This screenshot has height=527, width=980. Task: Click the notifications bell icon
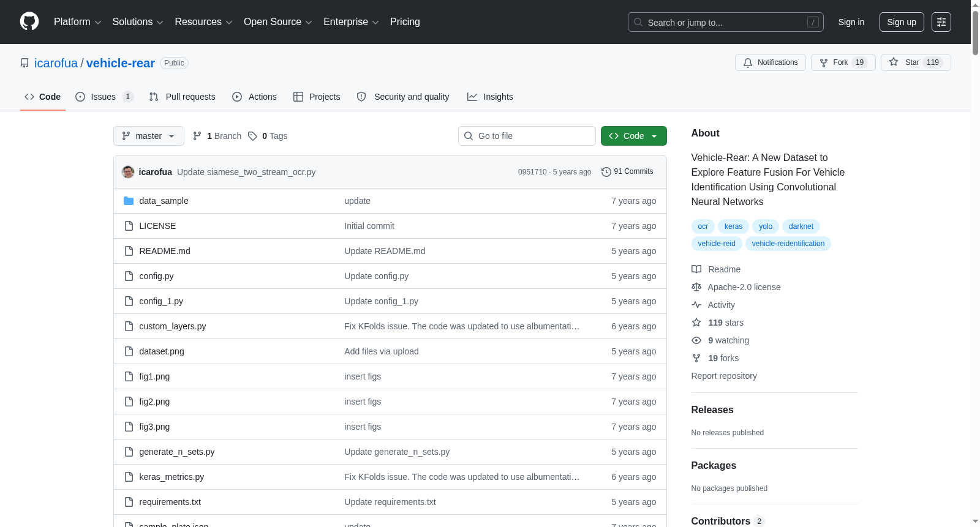pyautogui.click(x=748, y=62)
